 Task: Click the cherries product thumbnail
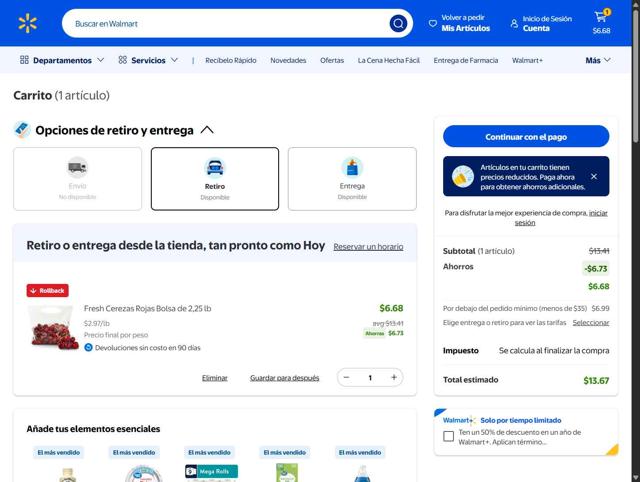(54, 328)
